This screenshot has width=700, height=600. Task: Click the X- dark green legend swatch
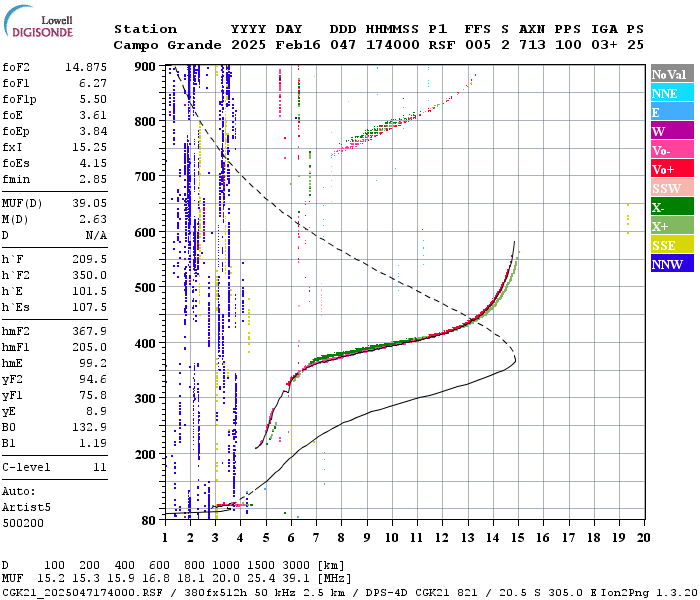click(x=672, y=207)
